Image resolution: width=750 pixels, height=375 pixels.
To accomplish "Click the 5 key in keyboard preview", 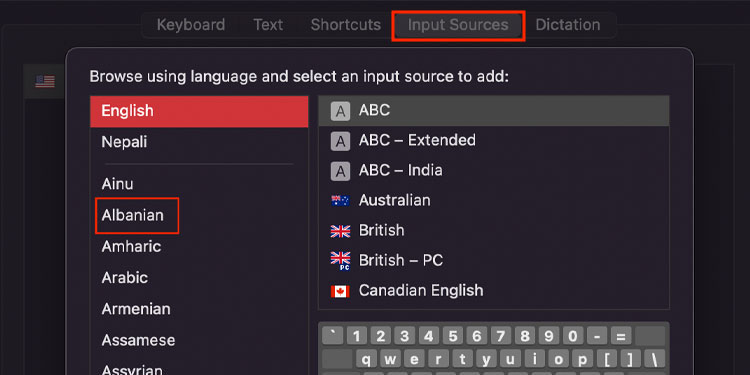I will tap(452, 336).
